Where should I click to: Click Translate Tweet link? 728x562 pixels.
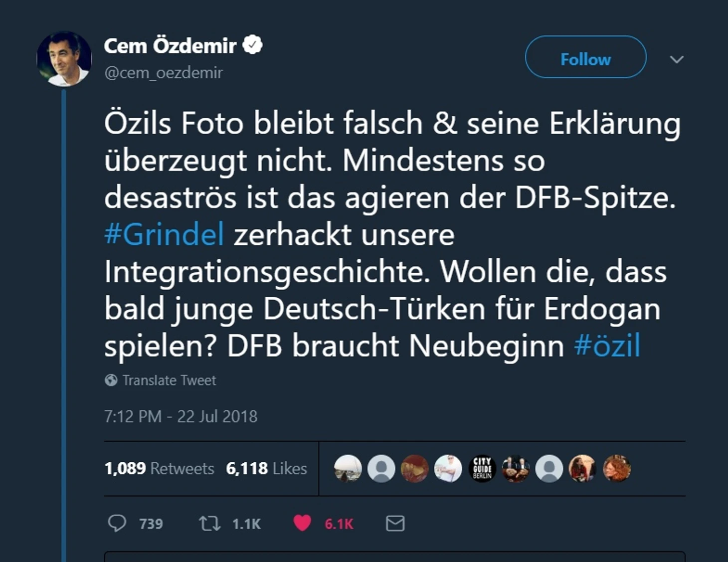169,380
